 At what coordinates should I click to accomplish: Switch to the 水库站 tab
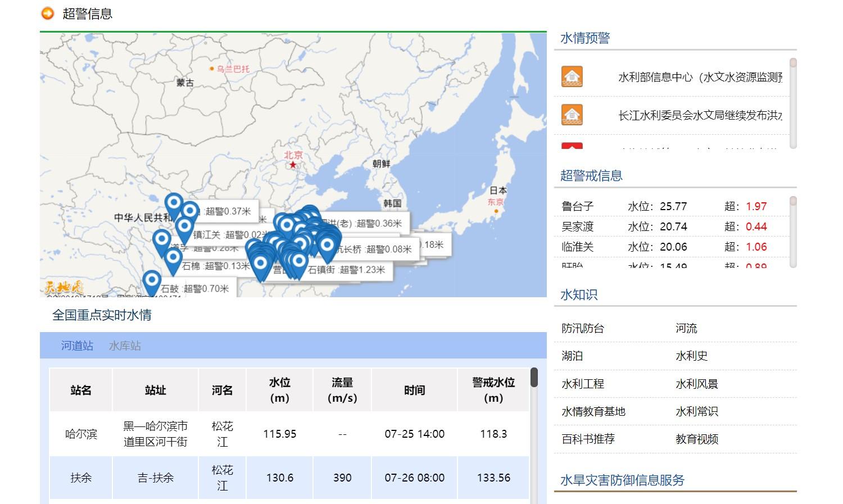tap(125, 346)
